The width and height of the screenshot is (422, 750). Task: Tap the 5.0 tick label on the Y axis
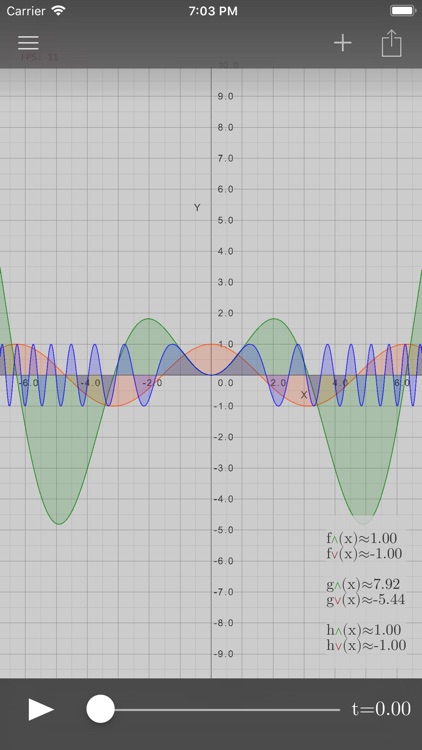tap(225, 221)
